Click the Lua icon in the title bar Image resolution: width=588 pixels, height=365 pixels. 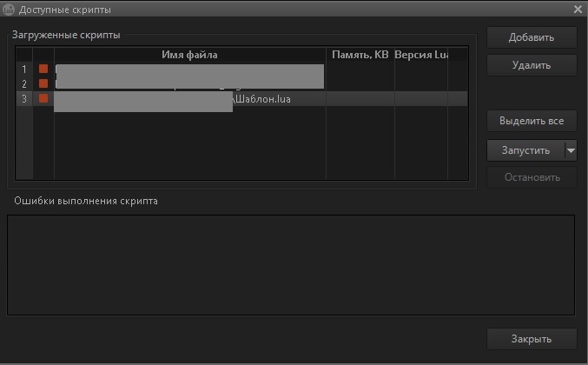point(8,10)
